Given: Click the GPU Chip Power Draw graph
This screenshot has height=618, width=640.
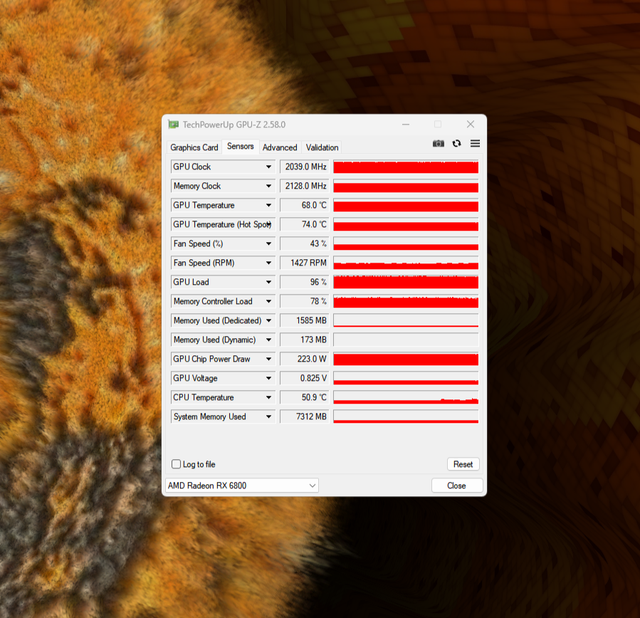Looking at the screenshot, I should click(406, 359).
